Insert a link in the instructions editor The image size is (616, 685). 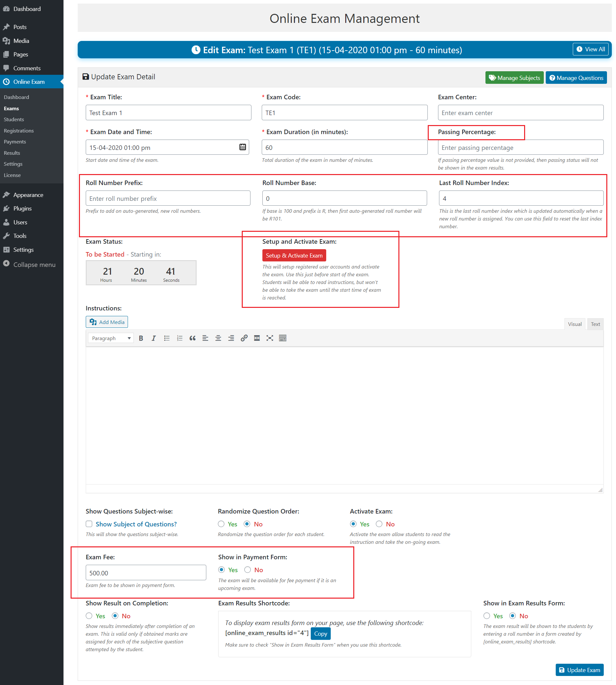coord(244,338)
